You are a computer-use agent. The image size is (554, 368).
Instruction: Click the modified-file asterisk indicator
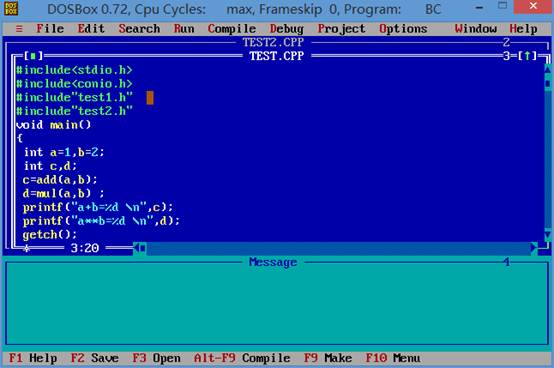26,248
